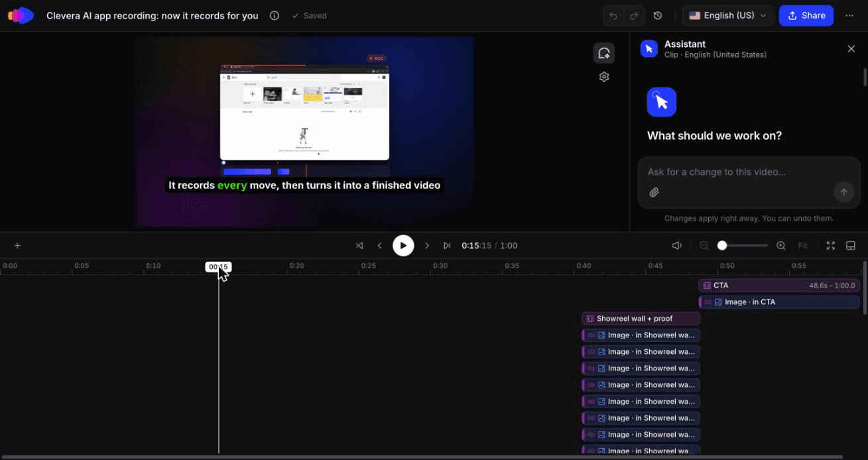Click 'What should we work on?' heading

pos(714,136)
